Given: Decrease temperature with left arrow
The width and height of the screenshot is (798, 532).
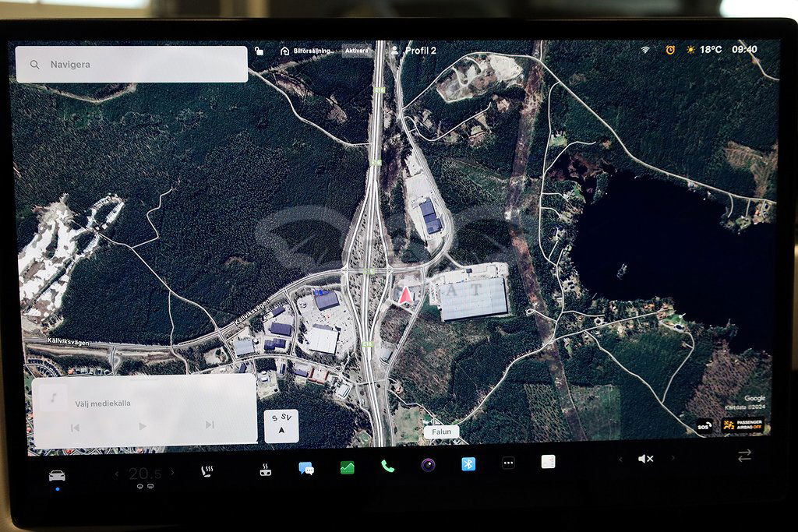Looking at the screenshot, I should [x=117, y=474].
